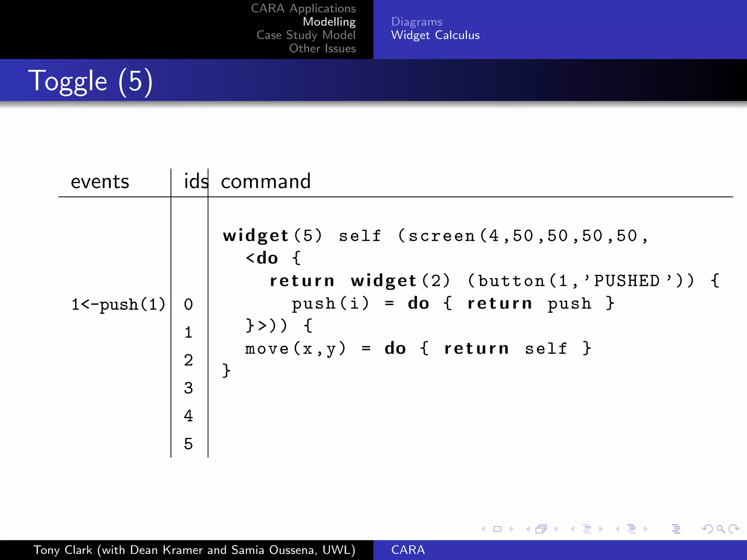Click the <do { code line
Screen dimensions: 747x560
(x=274, y=258)
